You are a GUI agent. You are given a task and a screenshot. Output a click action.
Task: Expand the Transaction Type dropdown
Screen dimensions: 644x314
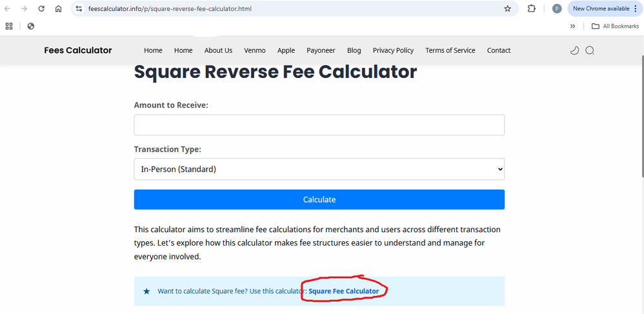coord(319,169)
